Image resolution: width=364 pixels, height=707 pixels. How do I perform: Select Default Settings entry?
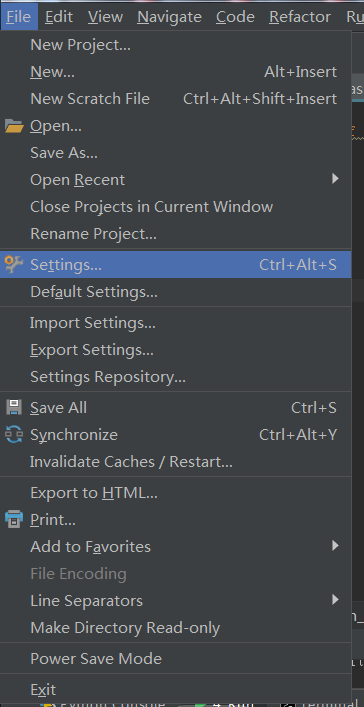(x=175, y=292)
